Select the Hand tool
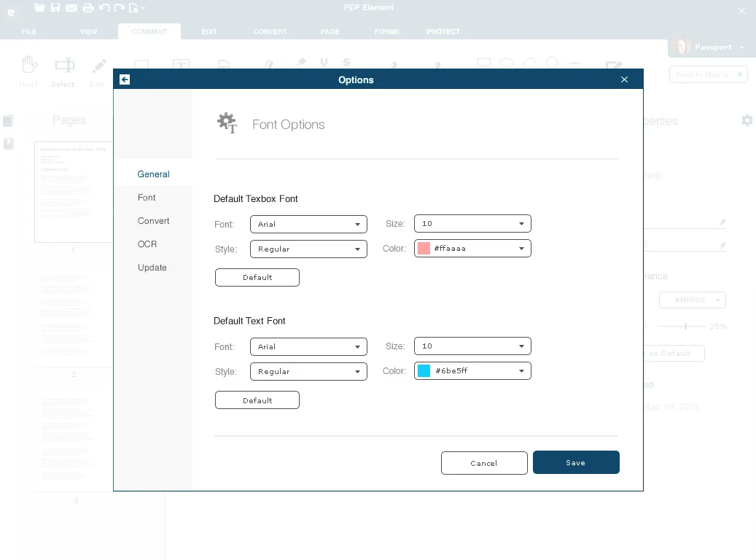756x560 pixels. [29, 71]
